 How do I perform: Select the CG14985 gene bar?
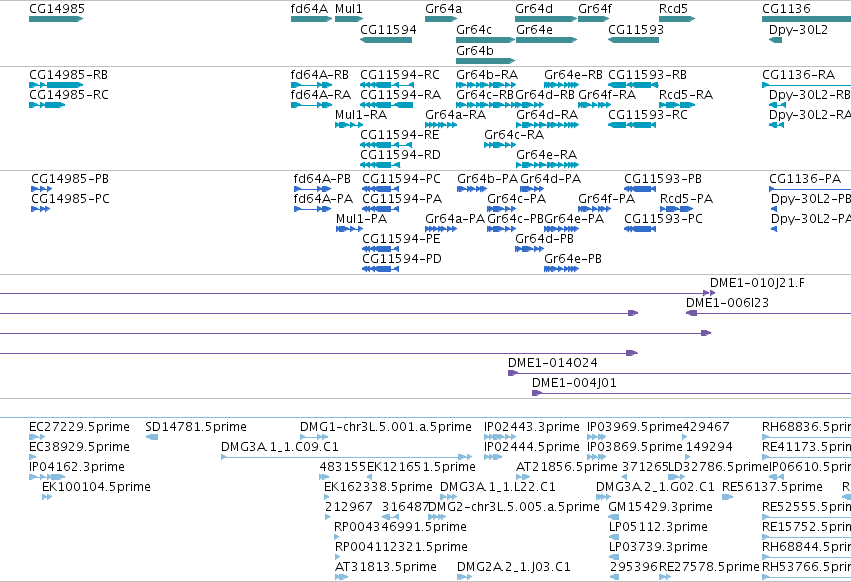coord(56,19)
